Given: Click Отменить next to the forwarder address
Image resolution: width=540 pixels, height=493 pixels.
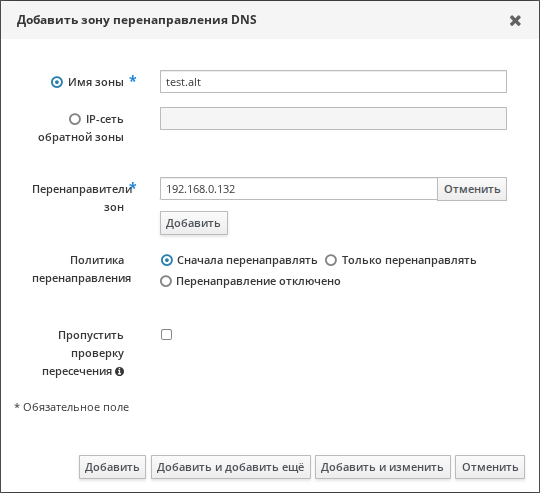Looking at the screenshot, I should tap(472, 189).
